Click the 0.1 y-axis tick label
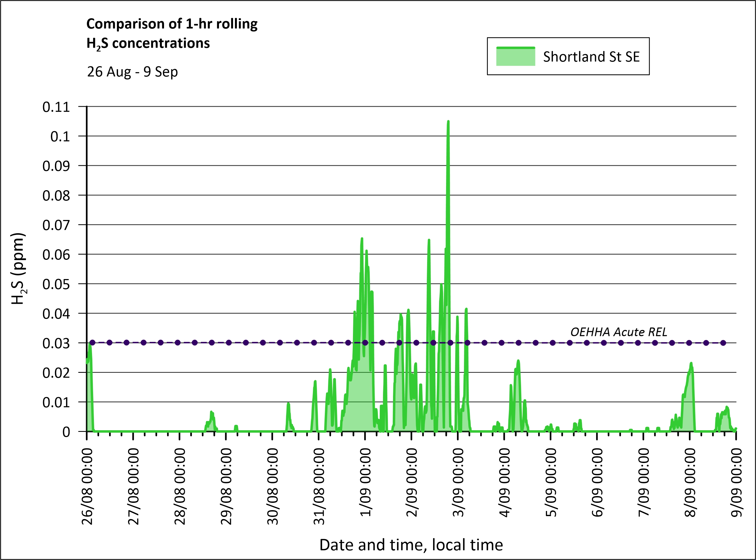Viewport: 756px width, 560px height. 60,137
